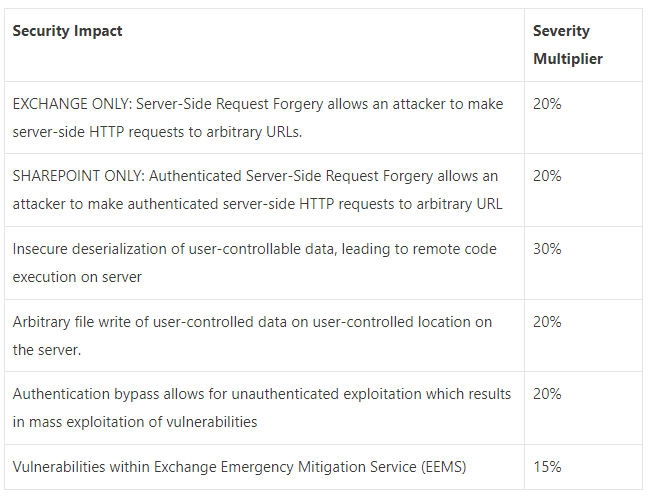Select the insecure deserialization description cell
653x497 pixels.
(254, 262)
